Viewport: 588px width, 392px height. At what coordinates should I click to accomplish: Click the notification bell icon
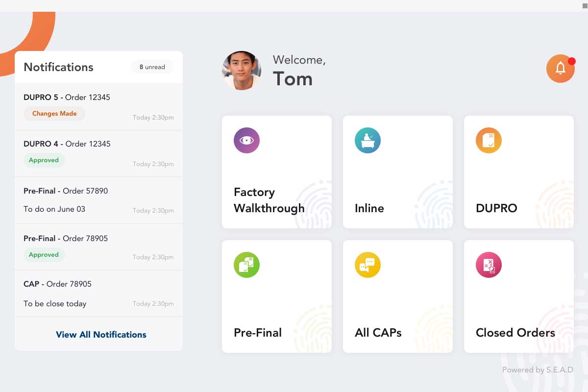[560, 69]
